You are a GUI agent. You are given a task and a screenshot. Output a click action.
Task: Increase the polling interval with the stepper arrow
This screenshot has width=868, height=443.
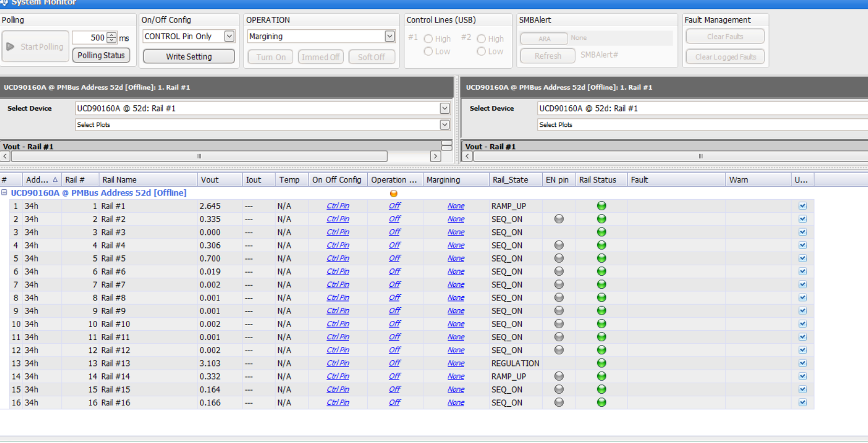[112, 35]
